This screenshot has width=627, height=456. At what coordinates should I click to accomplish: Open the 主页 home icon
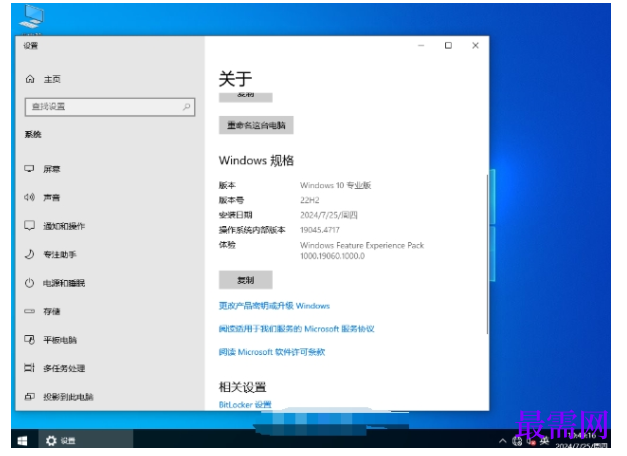point(30,79)
